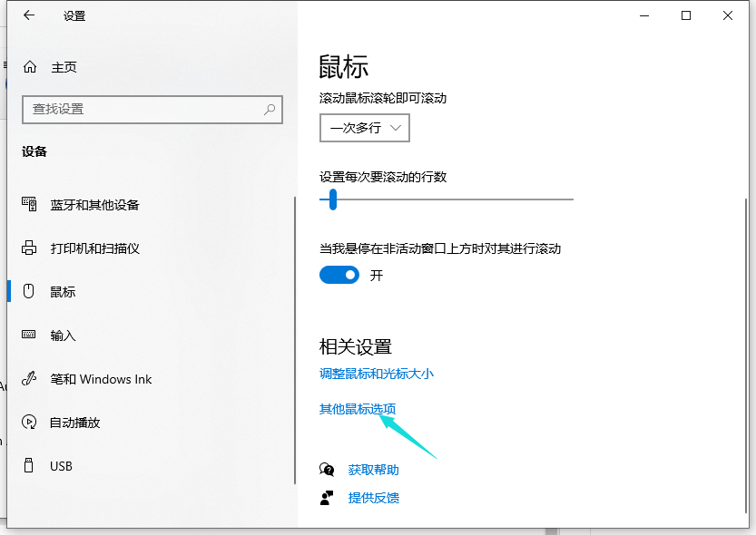This screenshot has height=535, width=756.
Task: Open the 调整鼠标和光标大小 link
Action: pos(376,374)
